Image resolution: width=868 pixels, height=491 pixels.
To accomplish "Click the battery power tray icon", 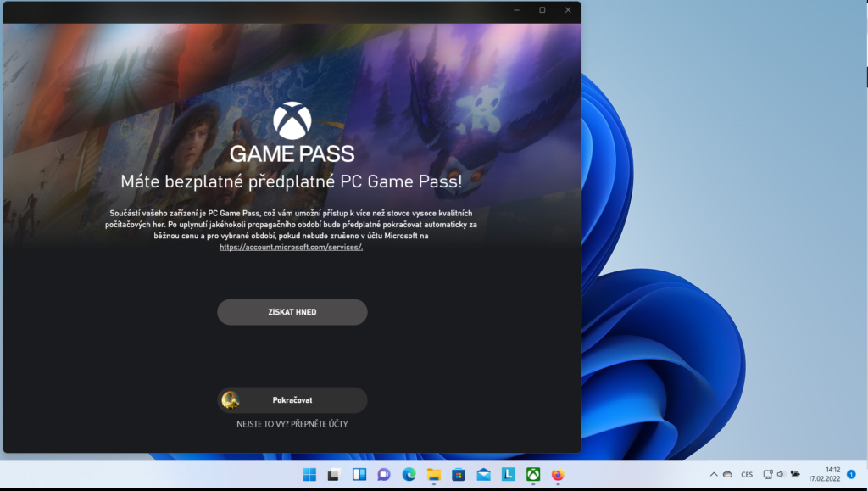I will tap(795, 474).
